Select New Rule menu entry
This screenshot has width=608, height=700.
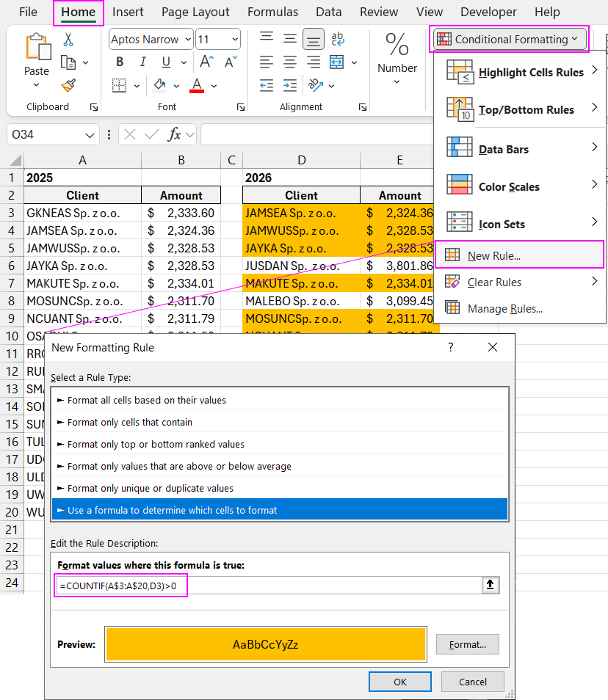coord(493,255)
